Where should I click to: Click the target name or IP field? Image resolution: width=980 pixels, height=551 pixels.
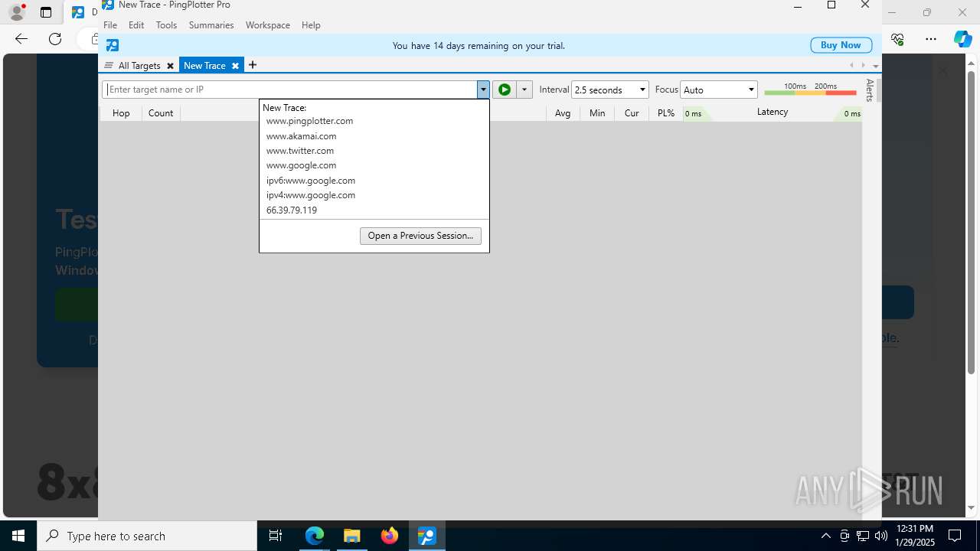290,90
